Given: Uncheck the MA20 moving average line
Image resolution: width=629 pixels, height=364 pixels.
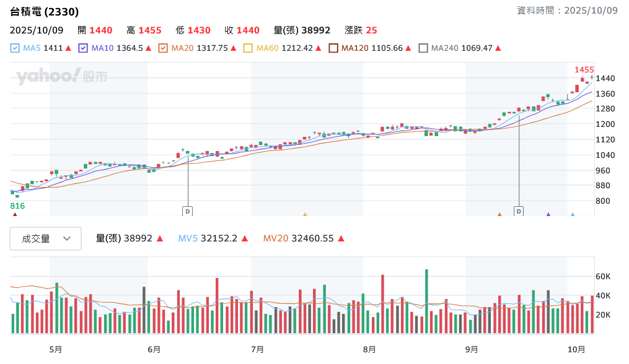Looking at the screenshot, I should point(163,48).
